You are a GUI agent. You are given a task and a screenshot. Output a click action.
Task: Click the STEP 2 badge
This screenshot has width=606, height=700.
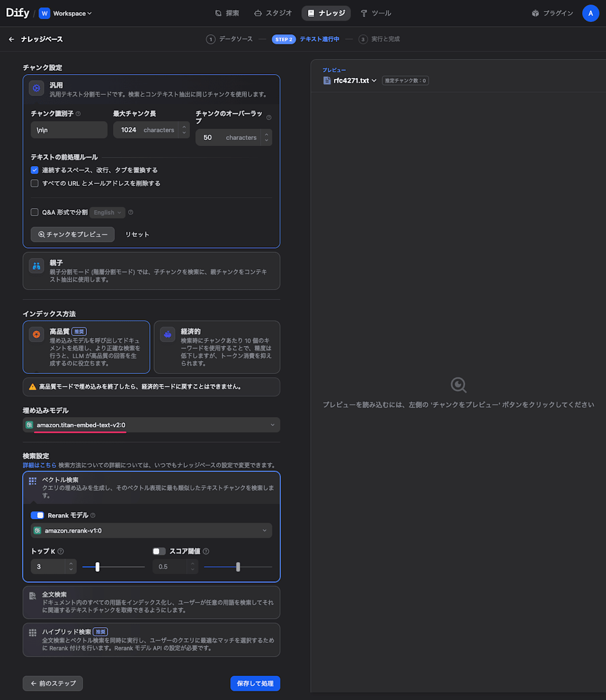pyautogui.click(x=284, y=39)
